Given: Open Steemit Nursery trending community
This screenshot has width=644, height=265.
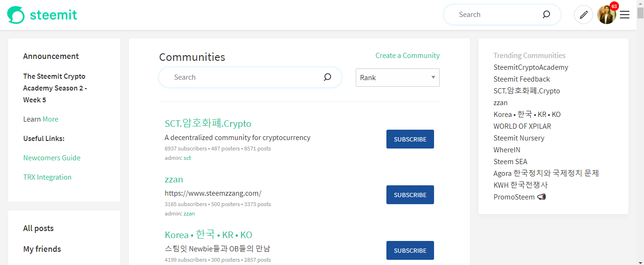Looking at the screenshot, I should pos(519,138).
